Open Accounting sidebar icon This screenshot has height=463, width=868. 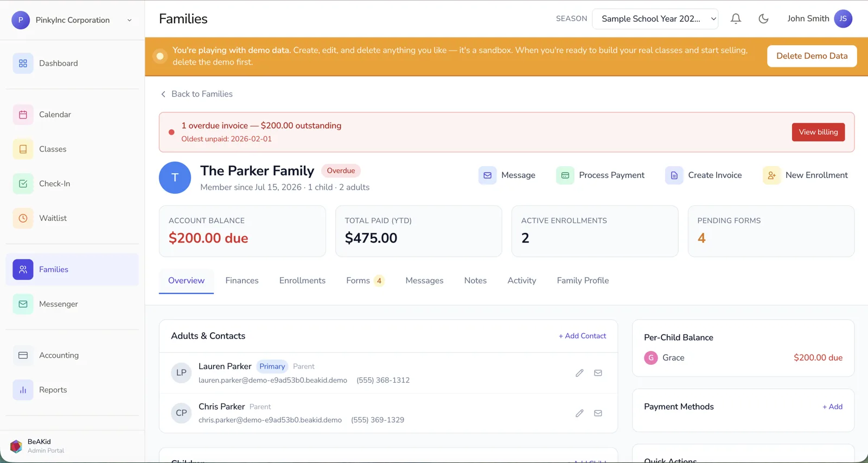coord(23,356)
